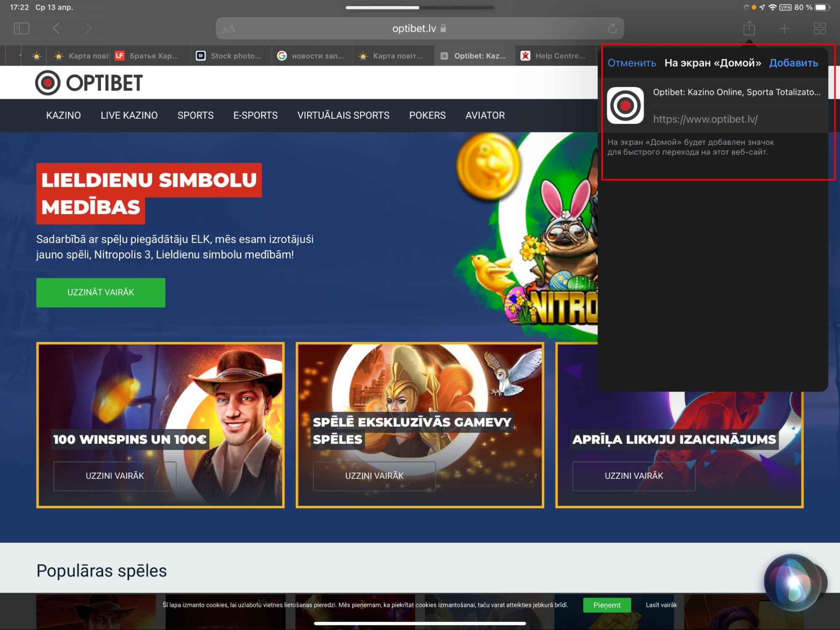Switch to the Stock photo tab
The height and width of the screenshot is (630, 840).
[x=231, y=56]
